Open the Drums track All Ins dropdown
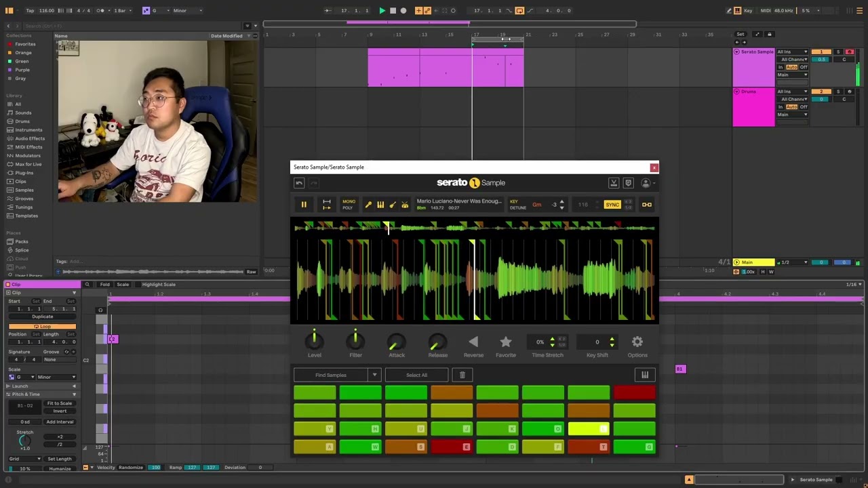The image size is (868, 488). 793,91
